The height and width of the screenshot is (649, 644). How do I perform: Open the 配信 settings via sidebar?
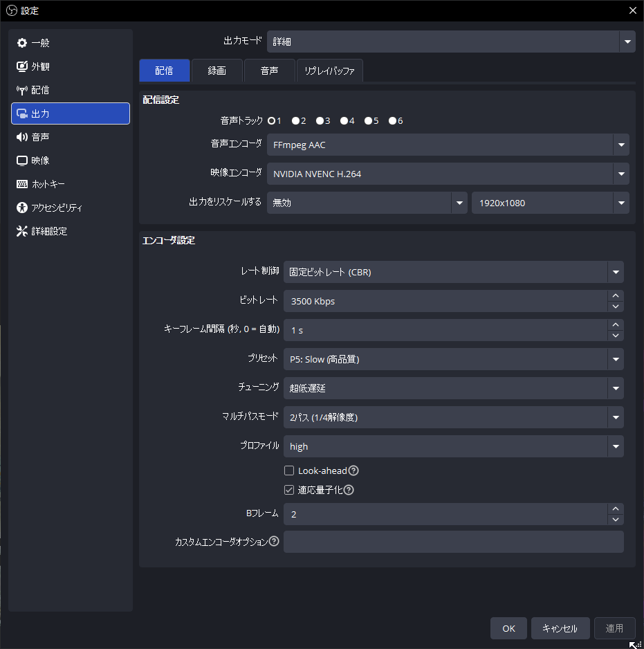click(x=38, y=89)
